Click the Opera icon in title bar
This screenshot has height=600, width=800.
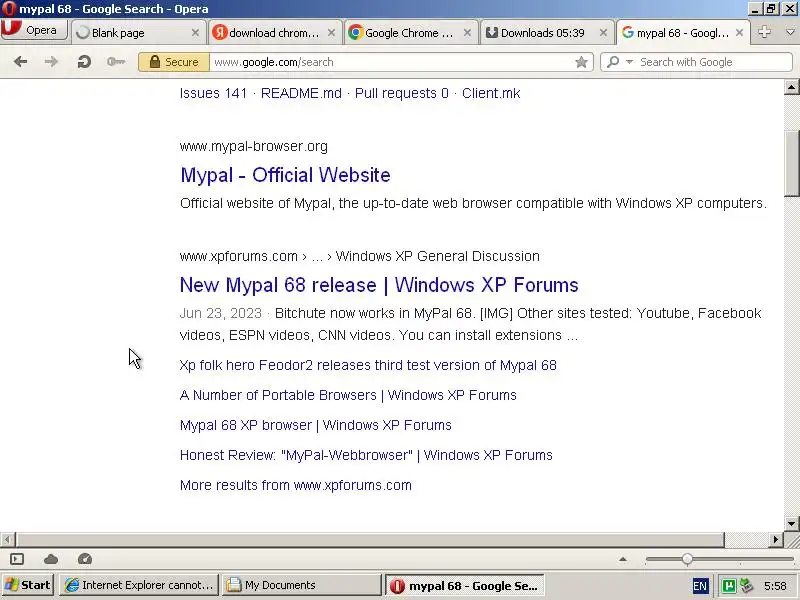point(9,9)
